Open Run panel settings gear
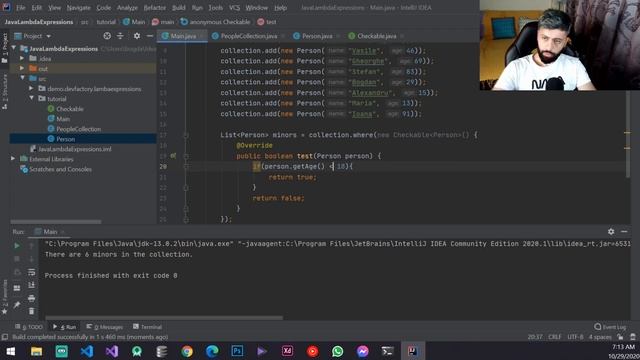This screenshot has height=360, width=640. [x=611, y=231]
